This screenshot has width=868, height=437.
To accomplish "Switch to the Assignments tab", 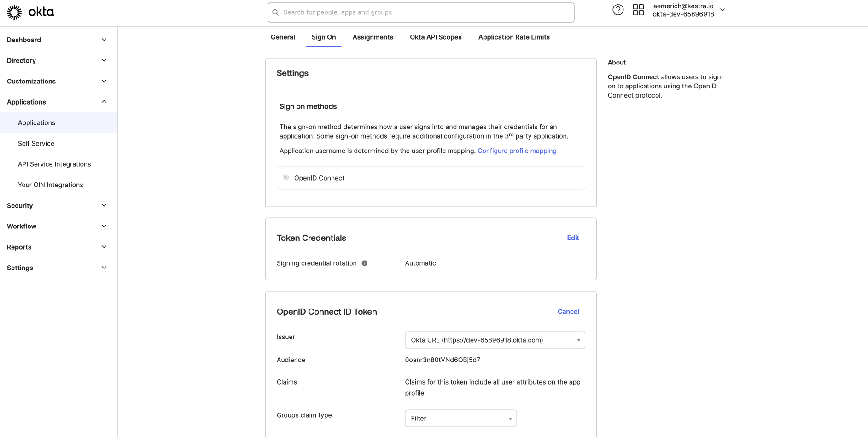I will click(x=373, y=37).
